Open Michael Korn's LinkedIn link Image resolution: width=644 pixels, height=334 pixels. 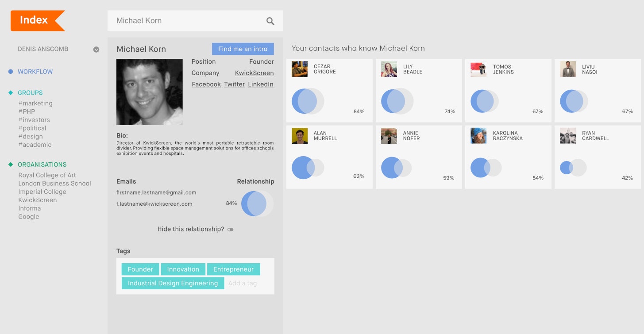pos(261,84)
